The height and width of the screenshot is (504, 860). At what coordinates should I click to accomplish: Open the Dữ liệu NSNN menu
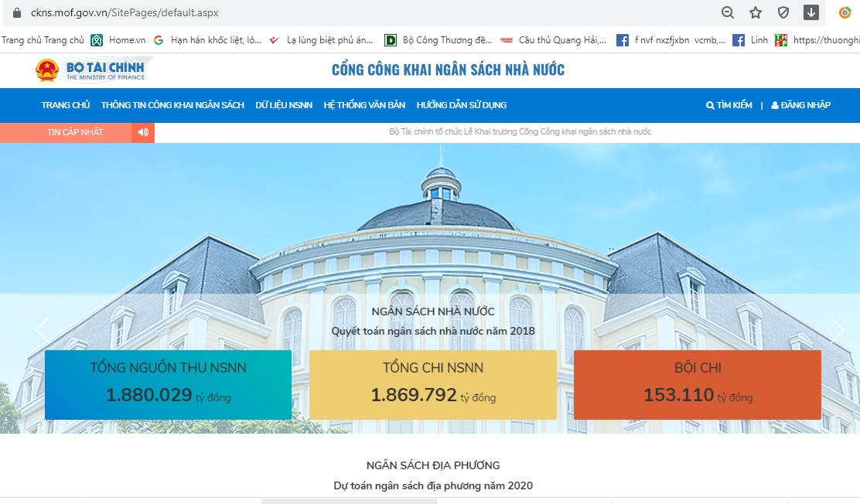pos(284,105)
